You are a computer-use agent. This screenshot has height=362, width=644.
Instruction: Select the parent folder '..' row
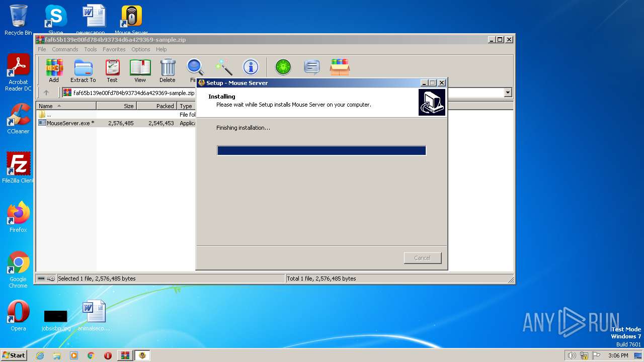(117, 115)
